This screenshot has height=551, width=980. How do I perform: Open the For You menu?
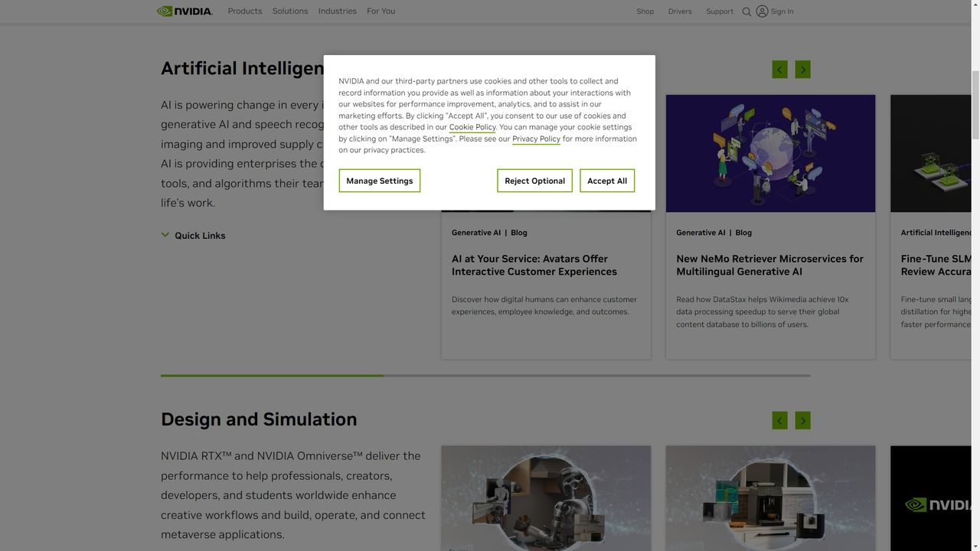pyautogui.click(x=381, y=11)
